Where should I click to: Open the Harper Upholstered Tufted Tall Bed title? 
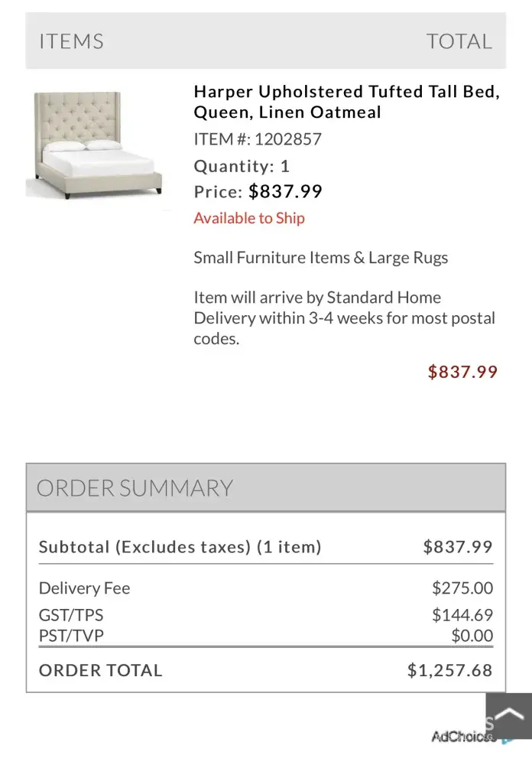pyautogui.click(x=345, y=102)
